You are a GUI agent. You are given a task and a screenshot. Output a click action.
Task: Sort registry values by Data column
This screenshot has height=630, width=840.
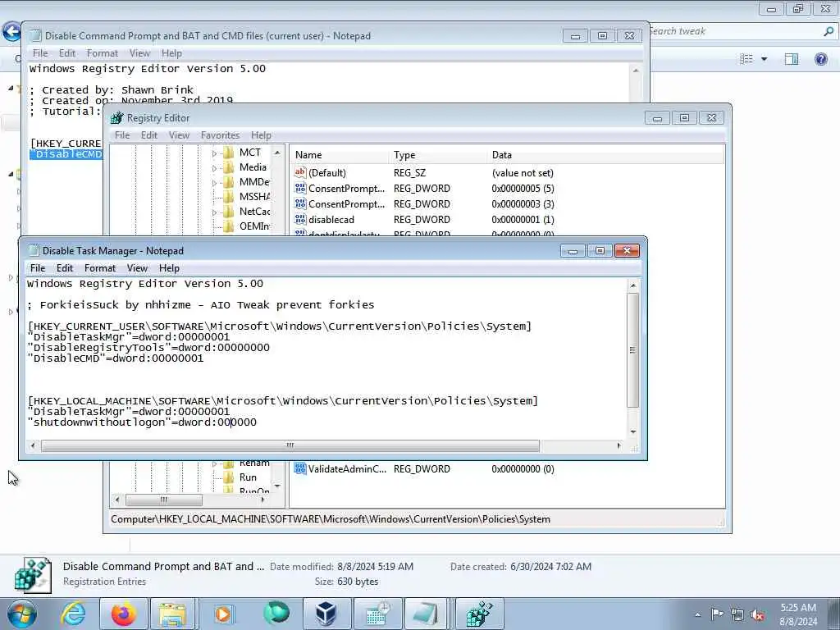click(x=605, y=155)
